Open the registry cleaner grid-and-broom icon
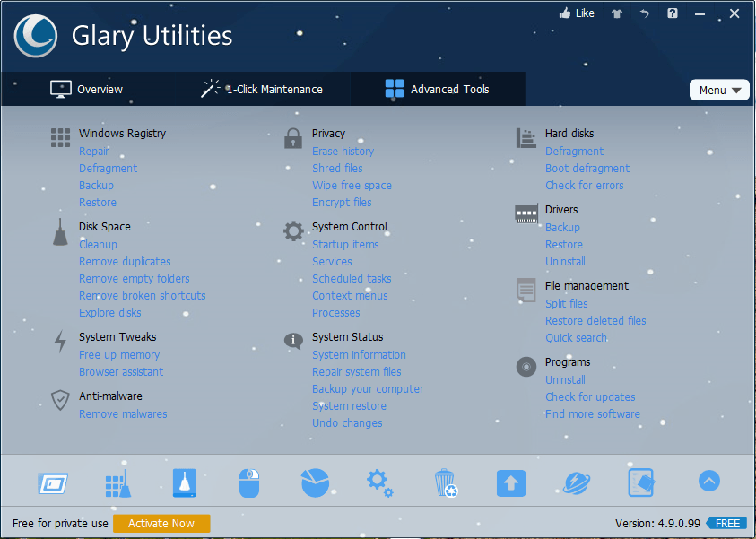Viewport: 756px width, 539px height. pos(118,483)
